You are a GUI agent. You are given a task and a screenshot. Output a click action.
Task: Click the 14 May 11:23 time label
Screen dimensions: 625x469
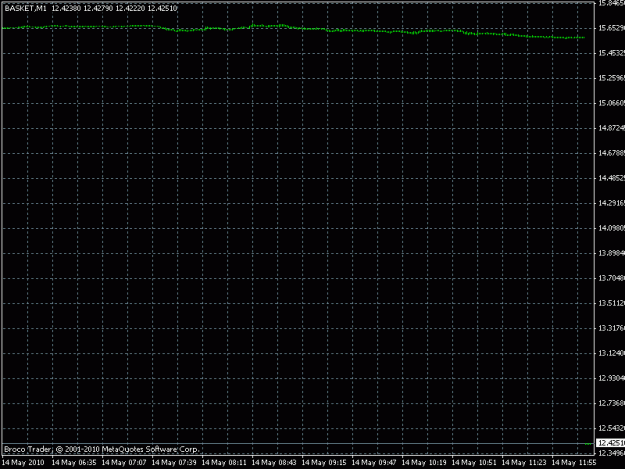click(x=524, y=463)
